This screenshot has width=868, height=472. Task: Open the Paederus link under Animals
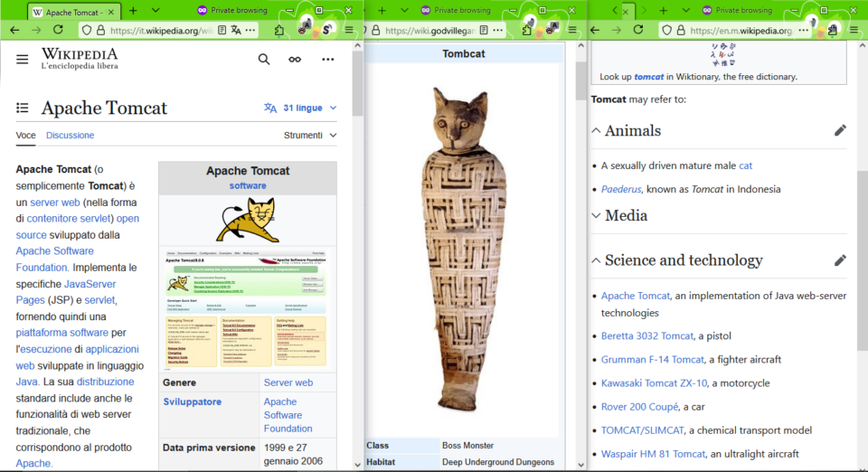click(620, 189)
